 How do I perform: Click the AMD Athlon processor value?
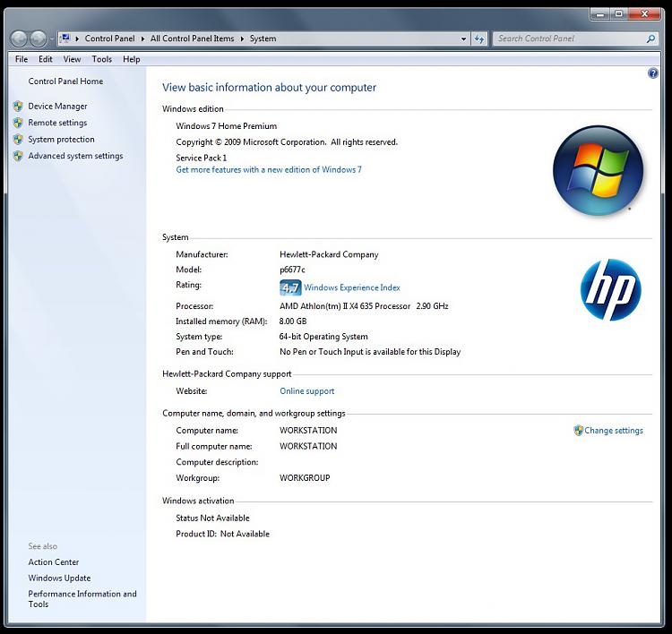click(364, 306)
